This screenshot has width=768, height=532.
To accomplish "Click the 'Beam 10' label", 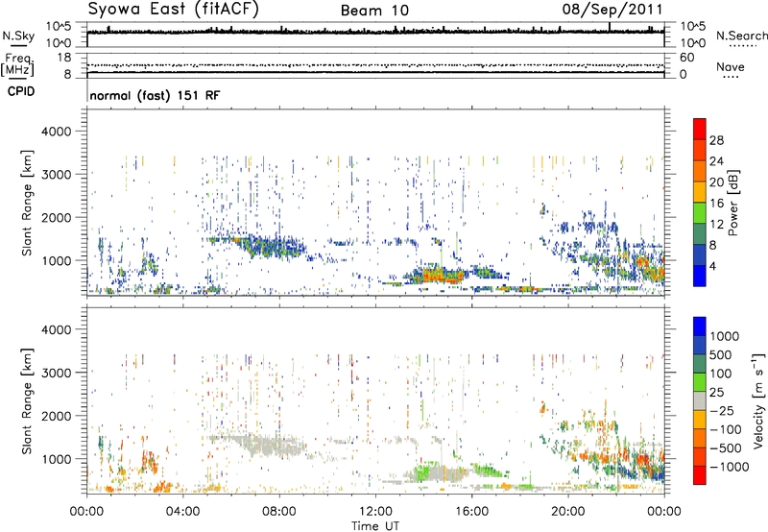I will coord(374,11).
